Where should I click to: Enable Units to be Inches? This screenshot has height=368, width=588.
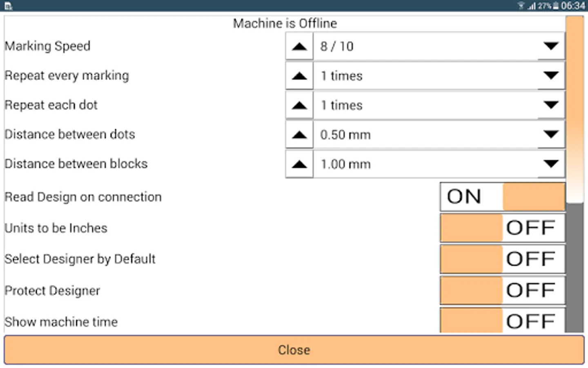tap(503, 228)
